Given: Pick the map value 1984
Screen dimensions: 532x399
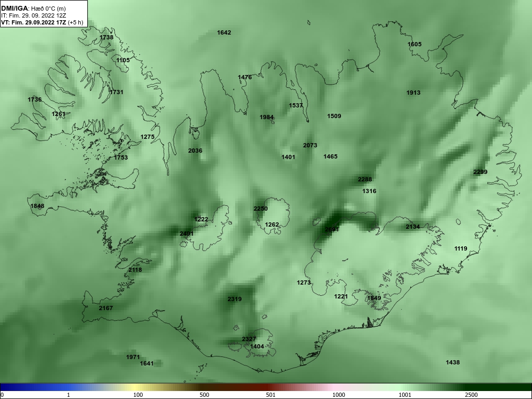Looking at the screenshot, I should (x=267, y=117).
